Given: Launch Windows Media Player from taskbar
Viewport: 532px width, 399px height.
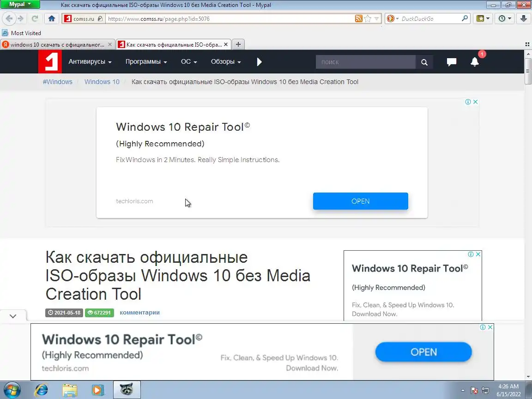Looking at the screenshot, I should click(97, 390).
